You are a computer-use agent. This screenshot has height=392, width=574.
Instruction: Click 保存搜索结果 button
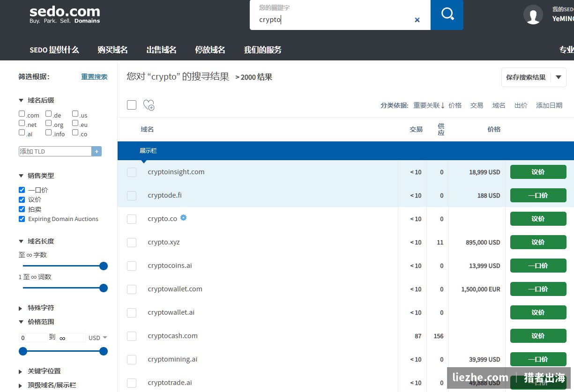tap(526, 77)
